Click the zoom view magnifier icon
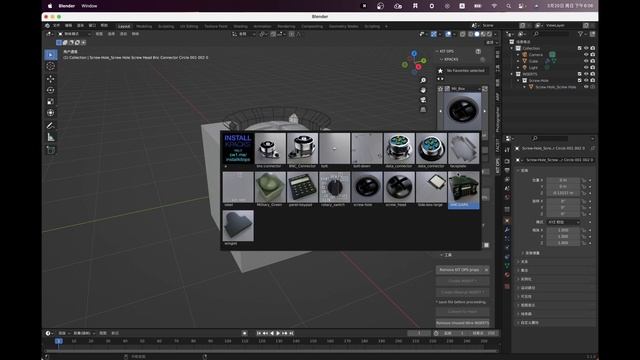This screenshot has height=360, width=640. coord(423,80)
